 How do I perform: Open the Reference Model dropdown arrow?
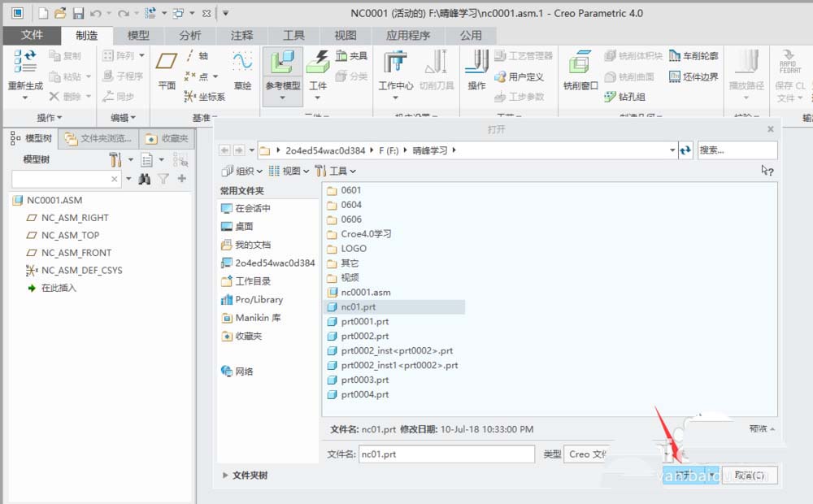pos(283,98)
